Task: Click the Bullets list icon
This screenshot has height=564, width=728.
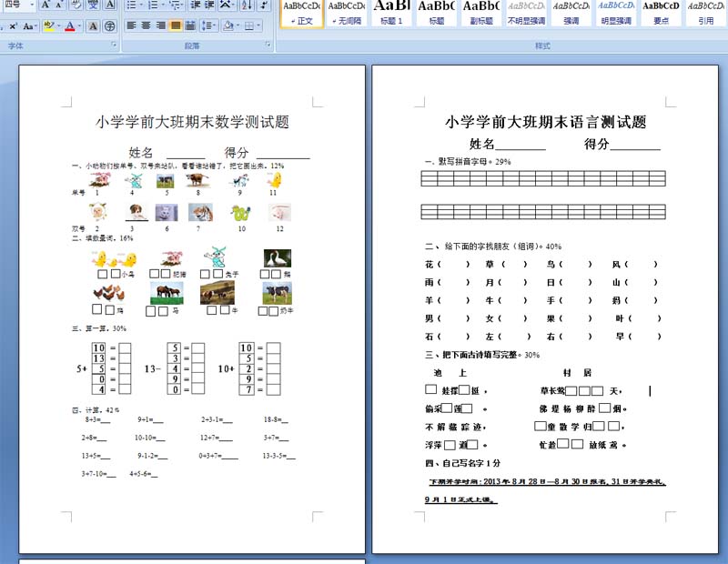Action: click(x=131, y=5)
